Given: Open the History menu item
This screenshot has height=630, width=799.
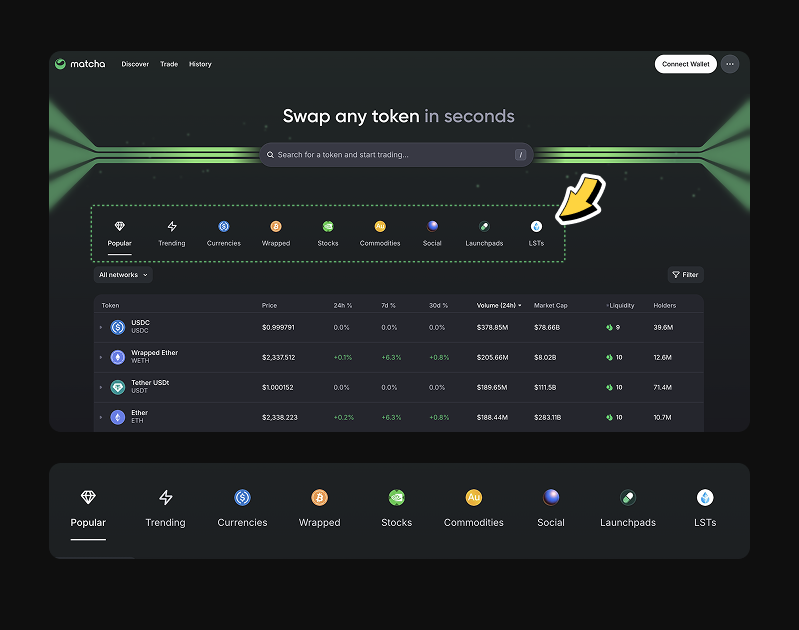Looking at the screenshot, I should [x=200, y=64].
